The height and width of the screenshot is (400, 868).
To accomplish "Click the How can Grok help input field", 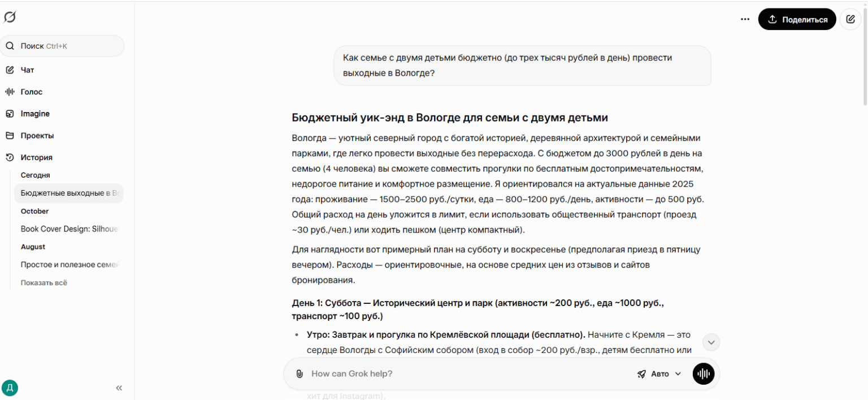I will 469,374.
